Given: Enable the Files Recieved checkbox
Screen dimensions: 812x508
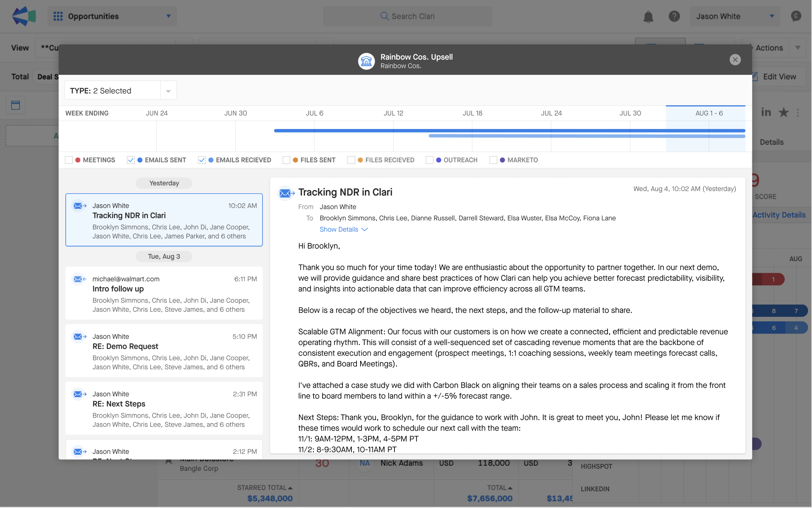Looking at the screenshot, I should [351, 160].
